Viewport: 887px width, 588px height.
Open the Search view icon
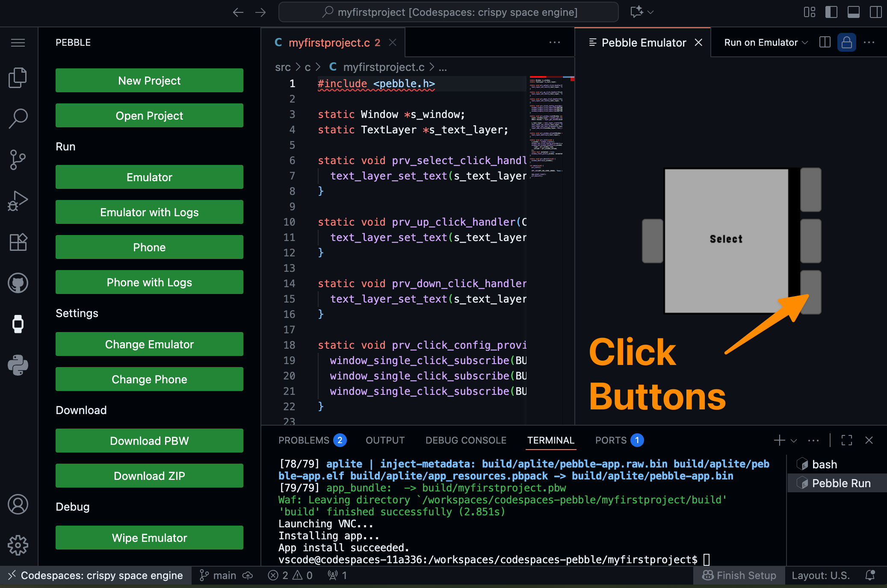point(18,118)
